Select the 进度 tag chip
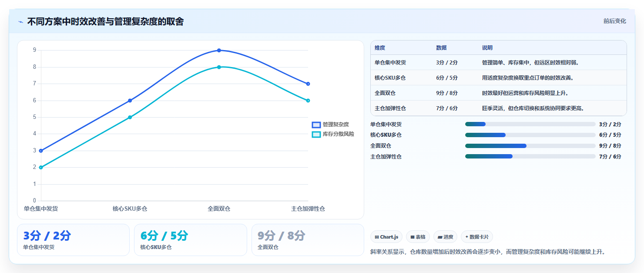This screenshot has width=644, height=273. 445,237
